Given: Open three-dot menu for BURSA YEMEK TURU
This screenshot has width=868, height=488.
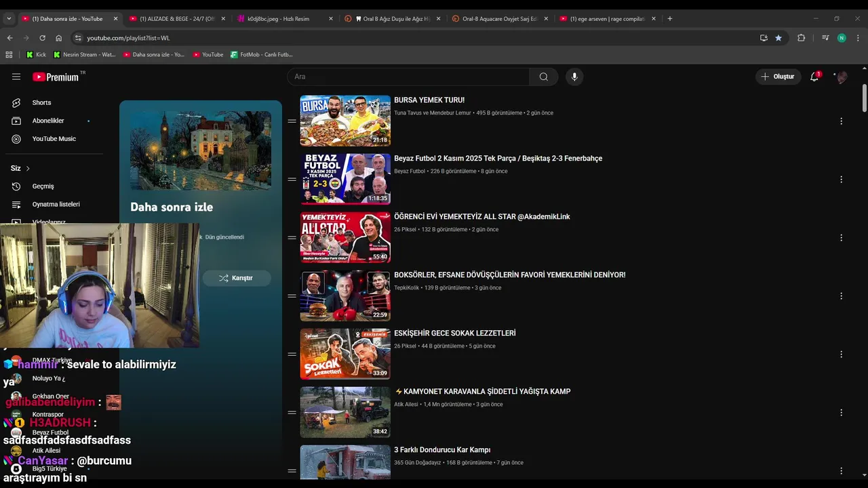Looking at the screenshot, I should click(x=841, y=121).
